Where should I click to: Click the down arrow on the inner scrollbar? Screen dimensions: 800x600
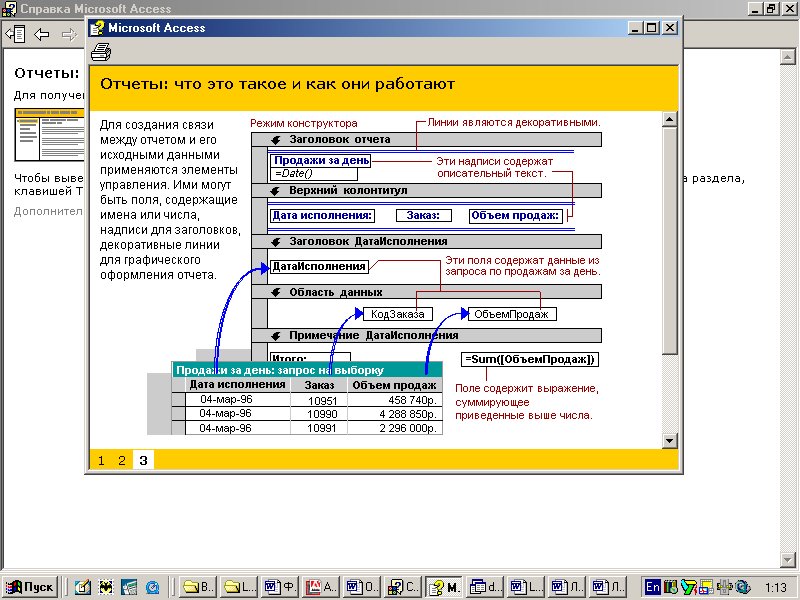click(x=669, y=440)
